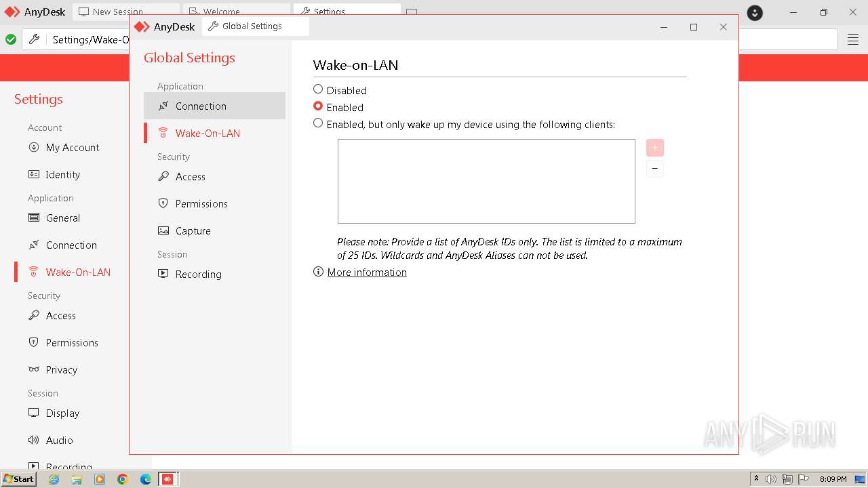
Task: Click Connection plug icon in Global Settings
Action: pyautogui.click(x=163, y=106)
